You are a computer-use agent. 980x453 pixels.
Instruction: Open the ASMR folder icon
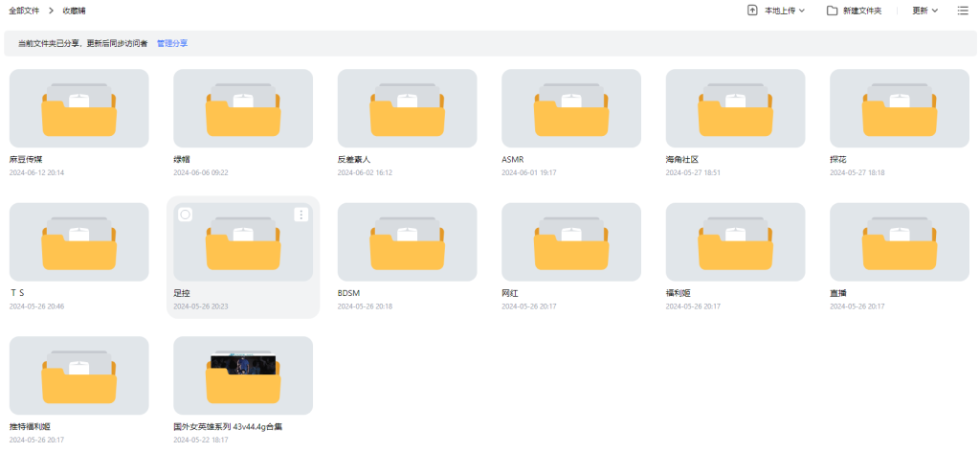571,108
